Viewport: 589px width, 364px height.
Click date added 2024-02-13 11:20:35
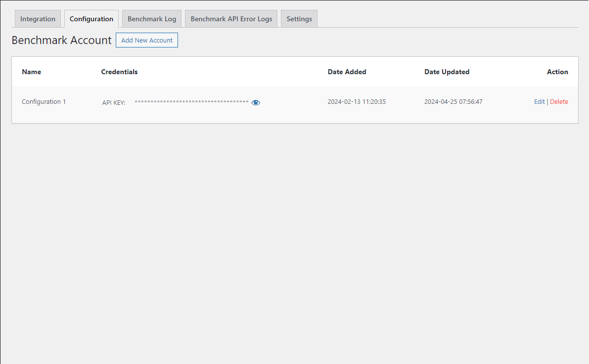(357, 102)
